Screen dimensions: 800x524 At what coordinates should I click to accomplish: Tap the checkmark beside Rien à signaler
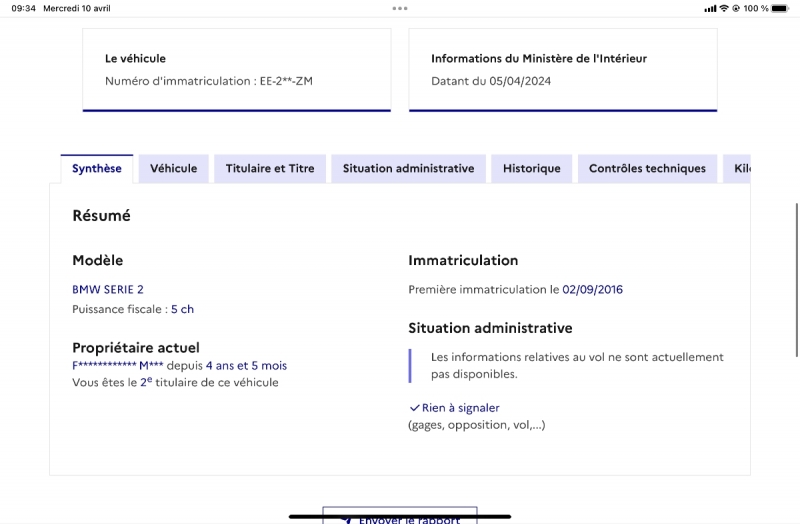[x=414, y=408]
